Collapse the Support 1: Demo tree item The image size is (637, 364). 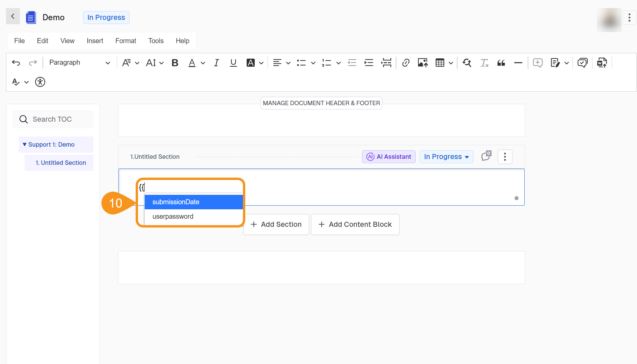coord(24,145)
